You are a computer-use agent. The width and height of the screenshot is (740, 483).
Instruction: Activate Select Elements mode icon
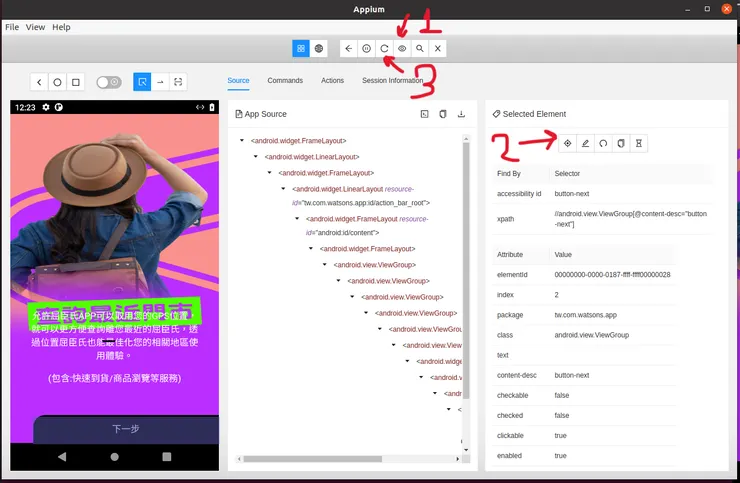click(x=142, y=82)
